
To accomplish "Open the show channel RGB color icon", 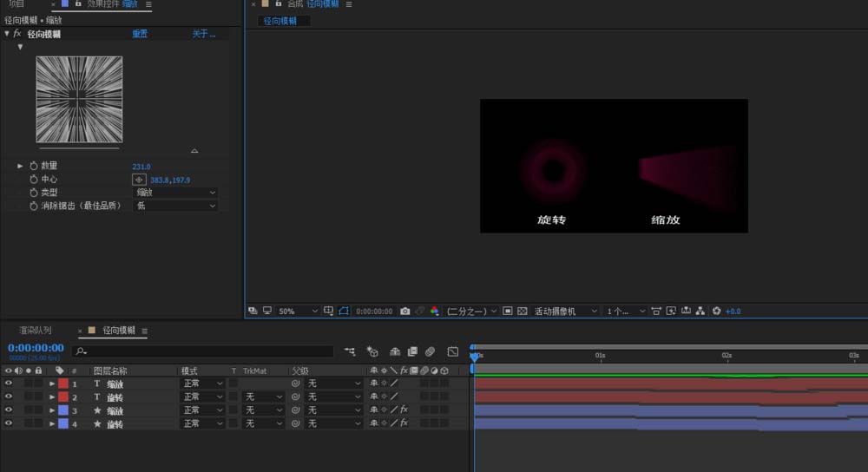I will pos(435,311).
